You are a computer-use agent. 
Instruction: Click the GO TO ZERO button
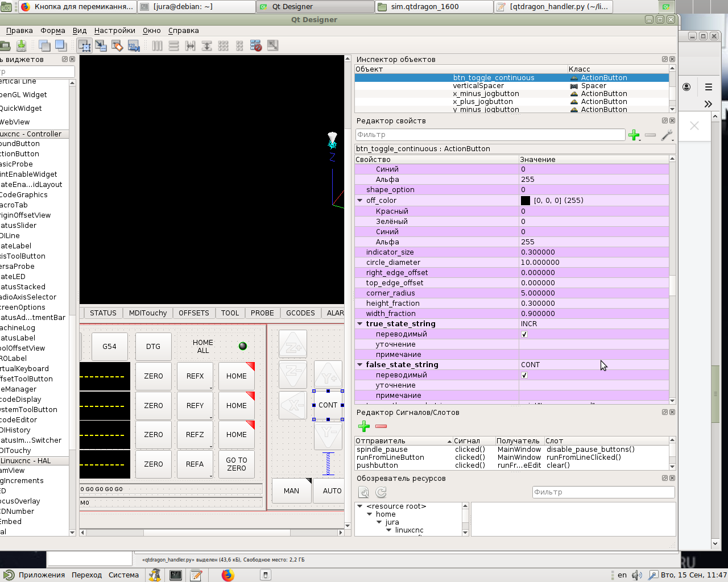237,464
